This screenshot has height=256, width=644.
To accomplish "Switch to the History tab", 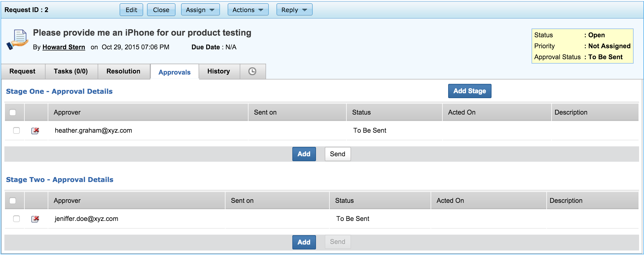I will (x=219, y=72).
